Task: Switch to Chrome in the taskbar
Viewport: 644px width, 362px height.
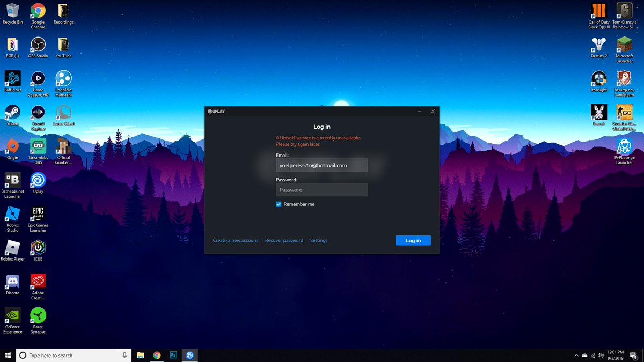Action: point(157,355)
